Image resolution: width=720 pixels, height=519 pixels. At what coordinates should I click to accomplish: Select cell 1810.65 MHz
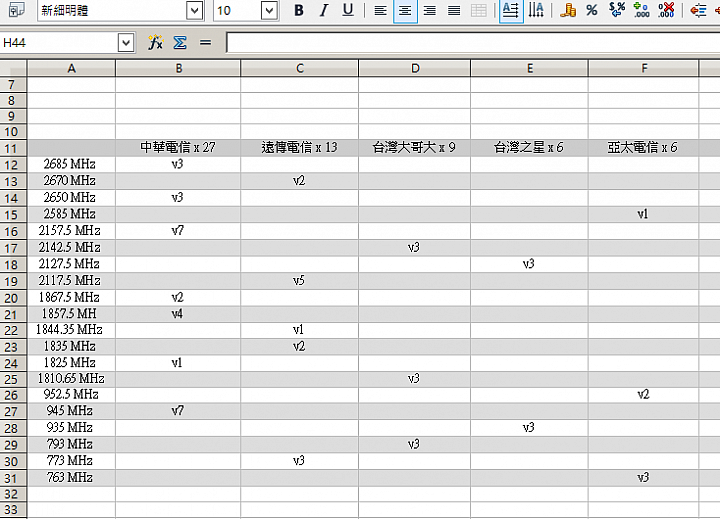(x=71, y=378)
